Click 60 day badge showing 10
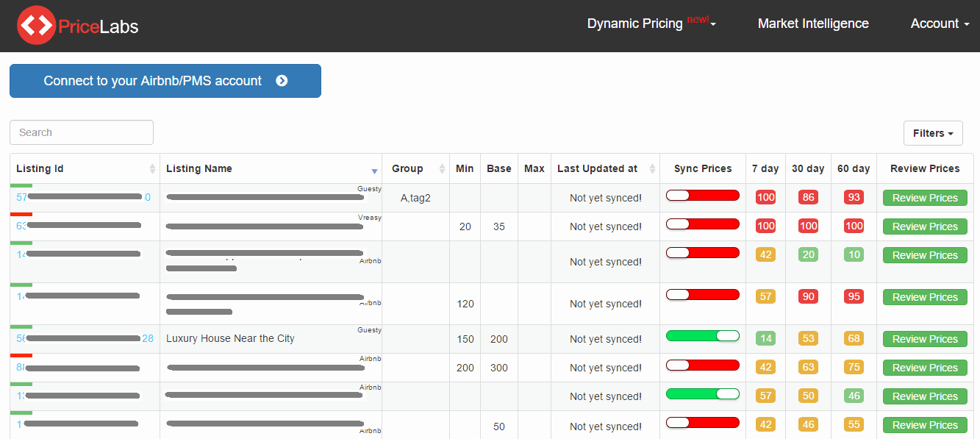The width and height of the screenshot is (980, 439). [854, 255]
